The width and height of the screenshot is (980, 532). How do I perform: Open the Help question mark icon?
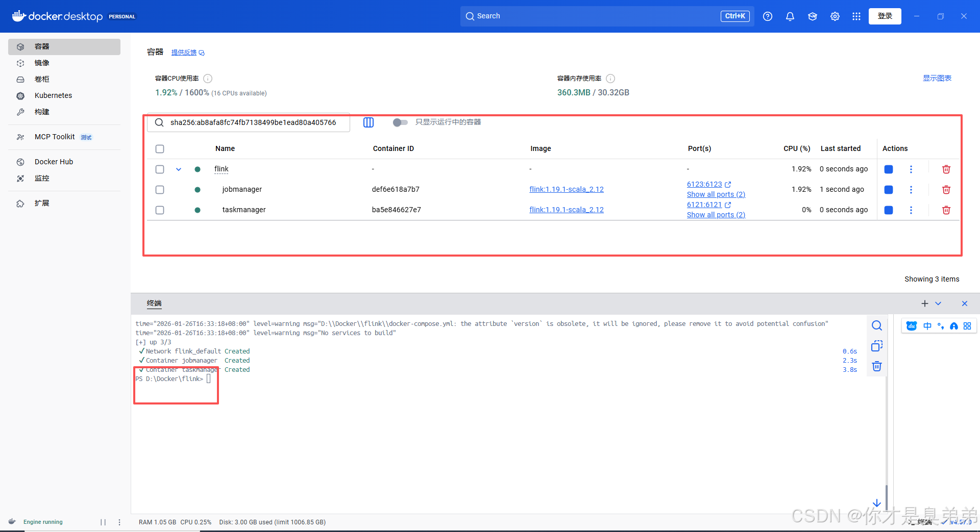(x=767, y=16)
